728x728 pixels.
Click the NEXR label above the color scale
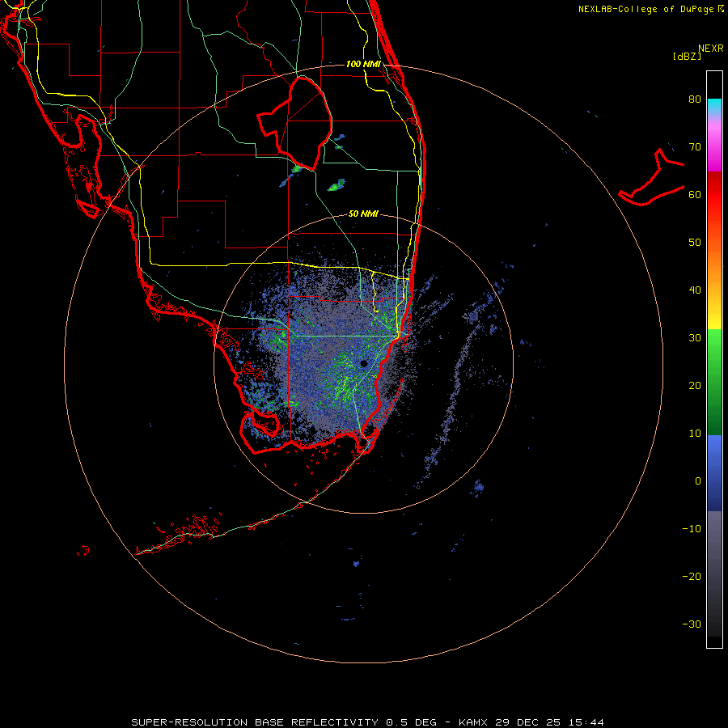pos(711,49)
